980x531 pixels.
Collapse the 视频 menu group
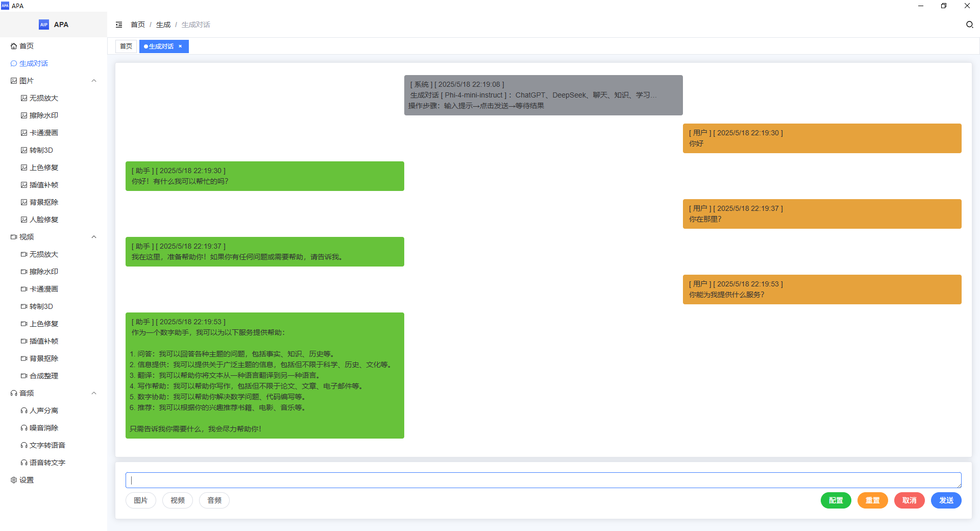pyautogui.click(x=54, y=237)
